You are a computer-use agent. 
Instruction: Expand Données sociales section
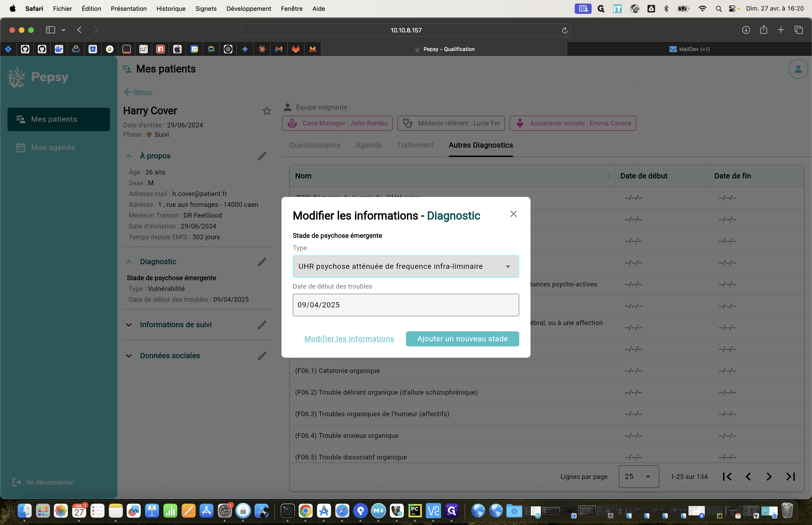click(129, 356)
